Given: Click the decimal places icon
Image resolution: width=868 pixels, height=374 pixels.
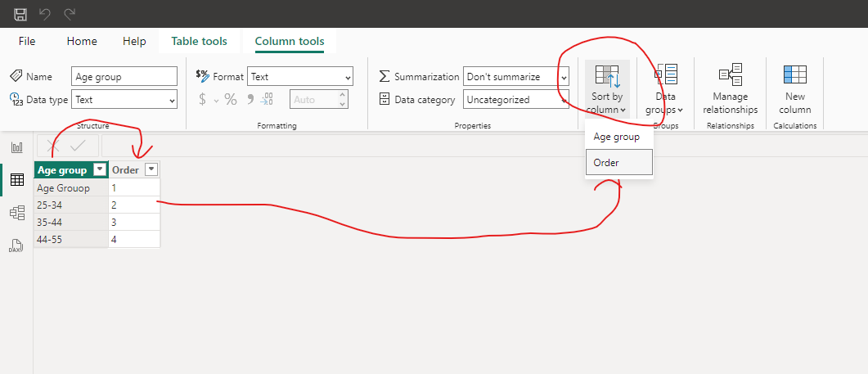Looking at the screenshot, I should 267,100.
